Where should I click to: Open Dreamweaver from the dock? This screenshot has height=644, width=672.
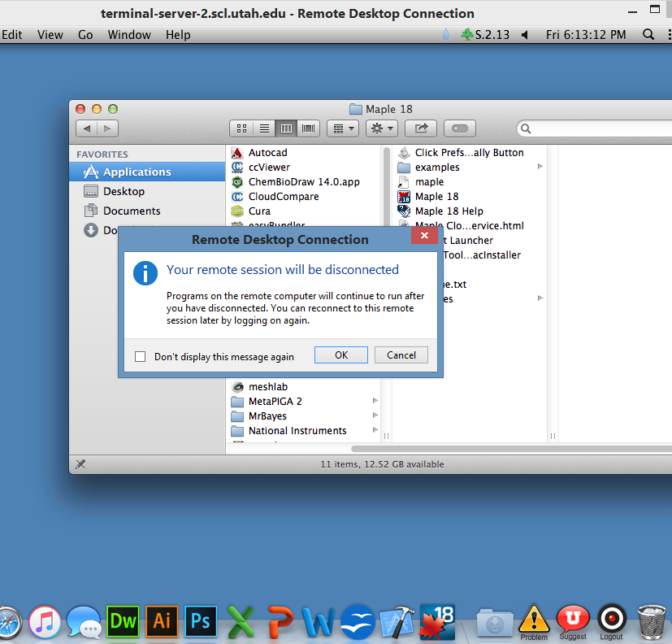click(x=124, y=622)
